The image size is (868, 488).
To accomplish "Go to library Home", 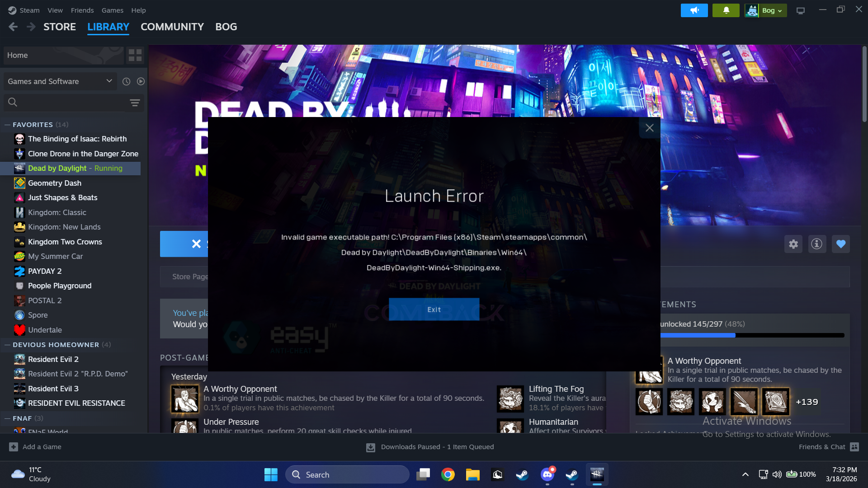I will click(x=63, y=55).
